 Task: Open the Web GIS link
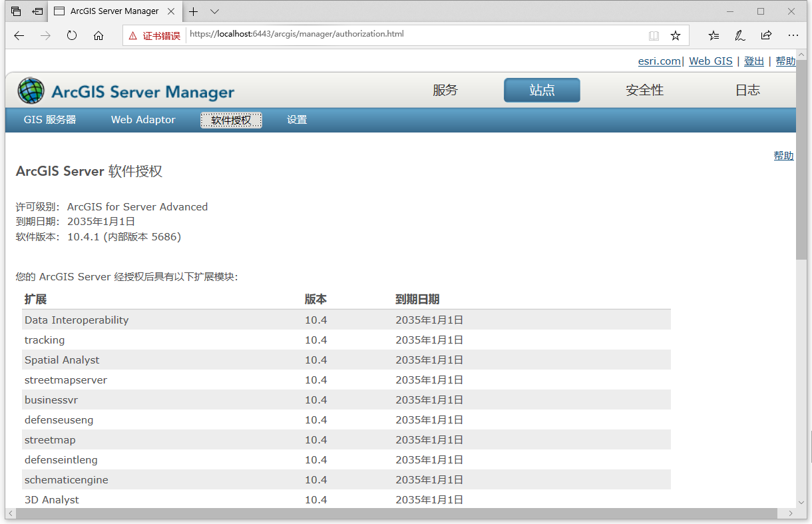pyautogui.click(x=711, y=61)
